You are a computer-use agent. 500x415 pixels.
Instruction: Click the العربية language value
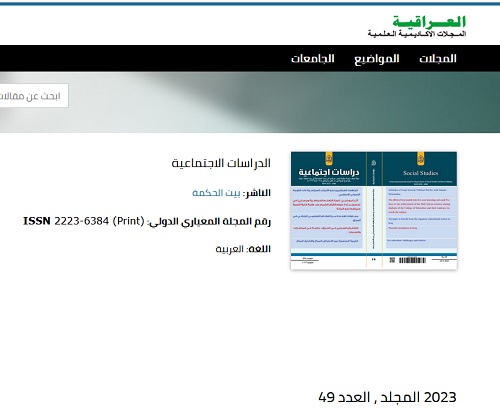click(x=230, y=249)
